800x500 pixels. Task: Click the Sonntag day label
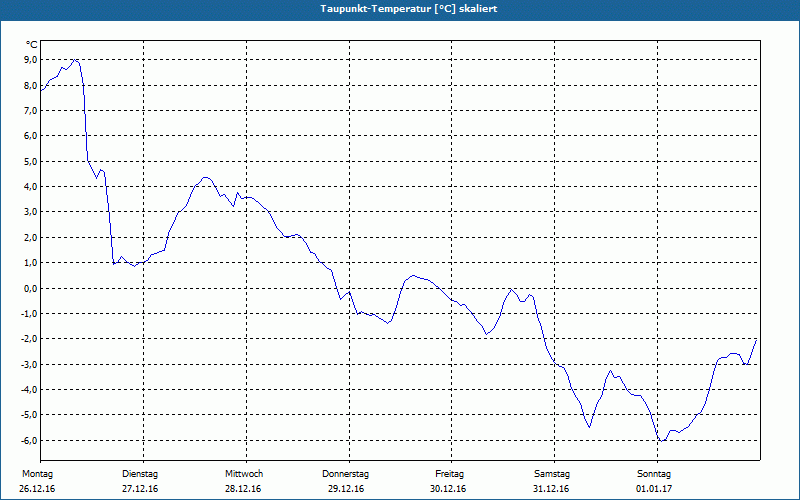point(654,474)
